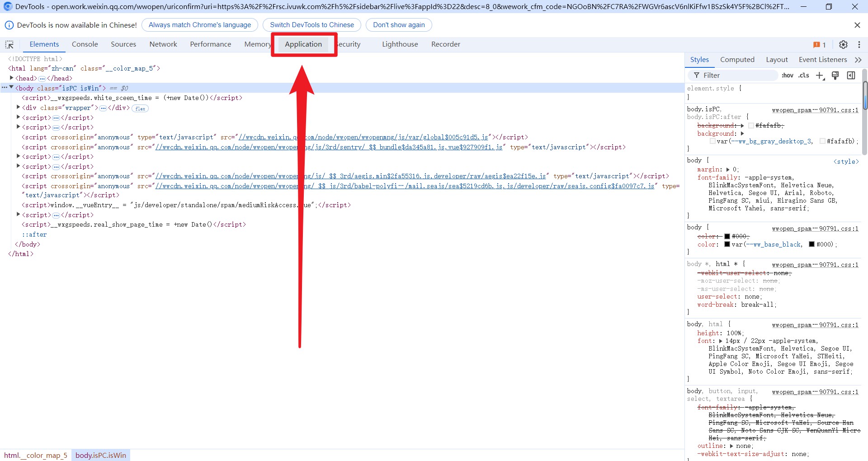Open the aegis.min script source link
Image resolution: width=868 pixels, height=461 pixels.
coord(351,176)
